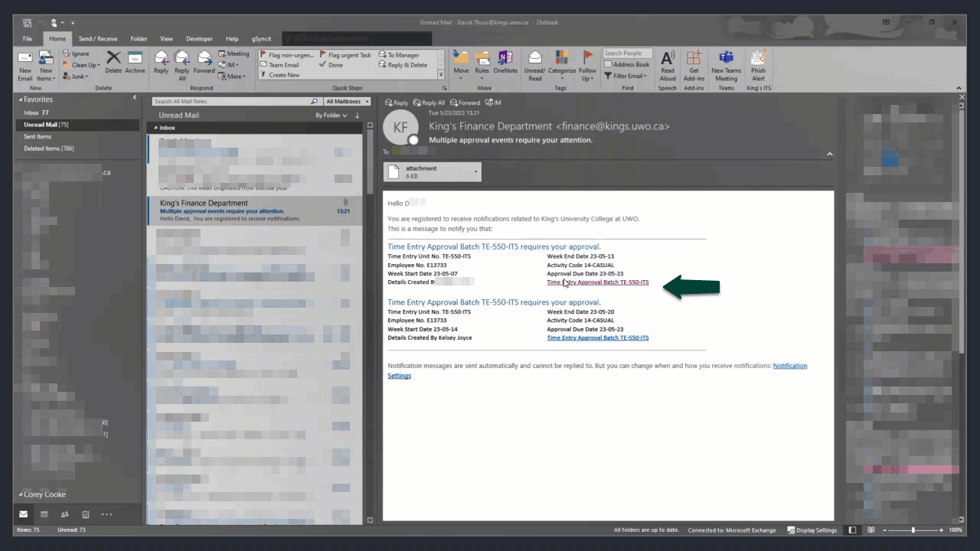Select Inbox under Favorites
This screenshot has height=551, width=980.
coord(36,112)
